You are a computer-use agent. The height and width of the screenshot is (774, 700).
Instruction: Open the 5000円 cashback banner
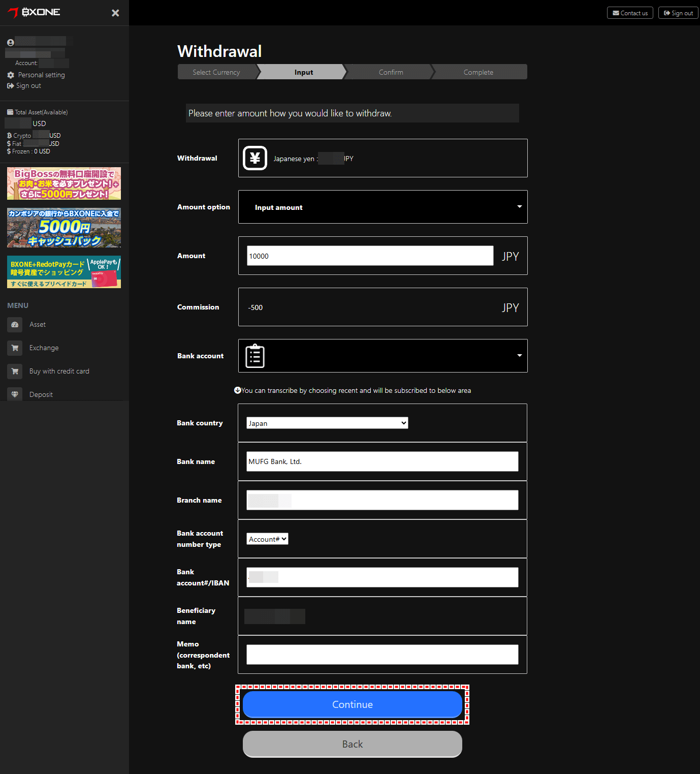coord(64,228)
